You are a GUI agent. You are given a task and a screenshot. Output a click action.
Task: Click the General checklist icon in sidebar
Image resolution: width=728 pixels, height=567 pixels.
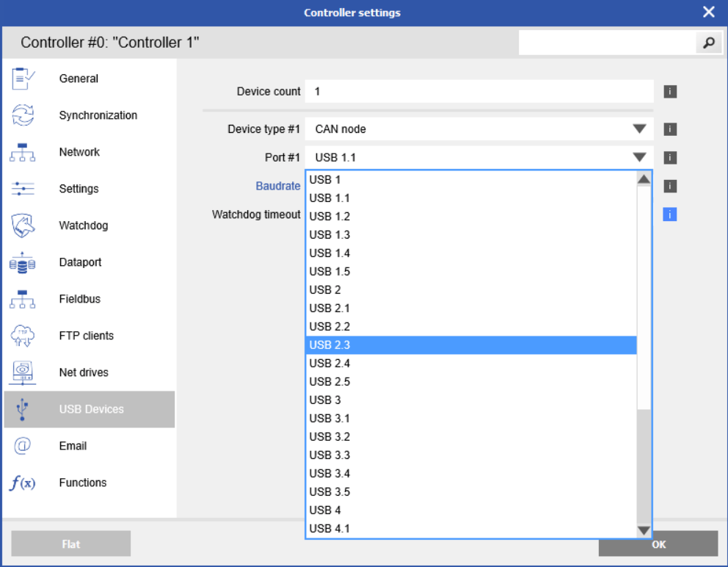click(23, 79)
